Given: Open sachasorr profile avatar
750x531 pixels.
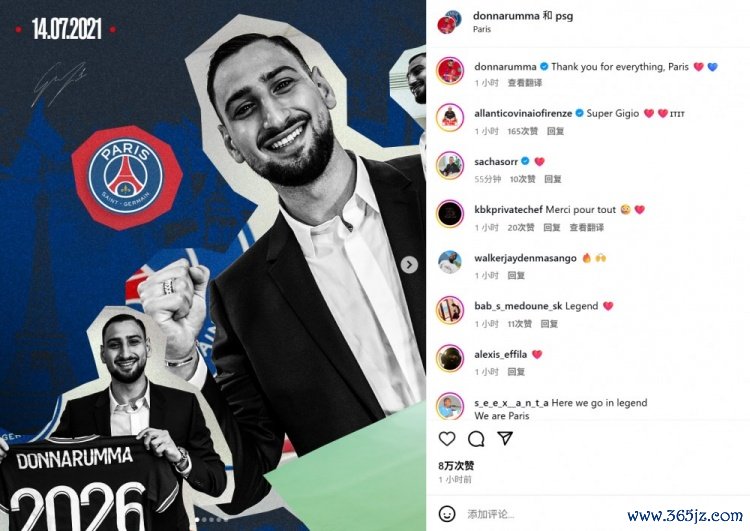Looking at the screenshot, I should [450, 166].
